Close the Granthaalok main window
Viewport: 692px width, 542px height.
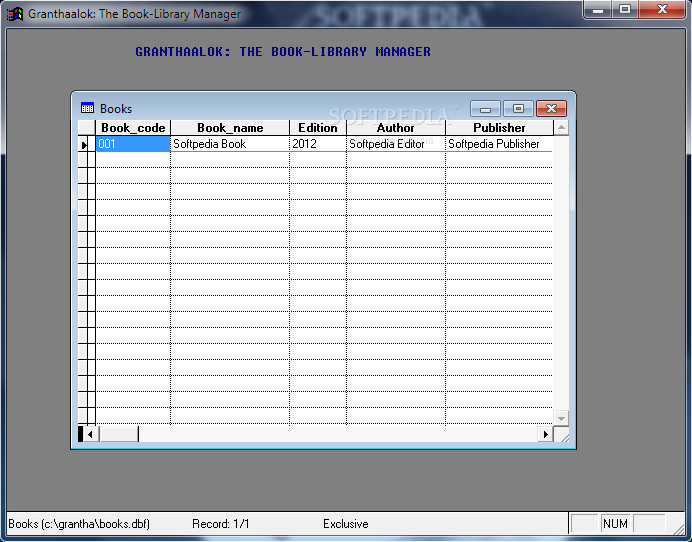point(662,9)
